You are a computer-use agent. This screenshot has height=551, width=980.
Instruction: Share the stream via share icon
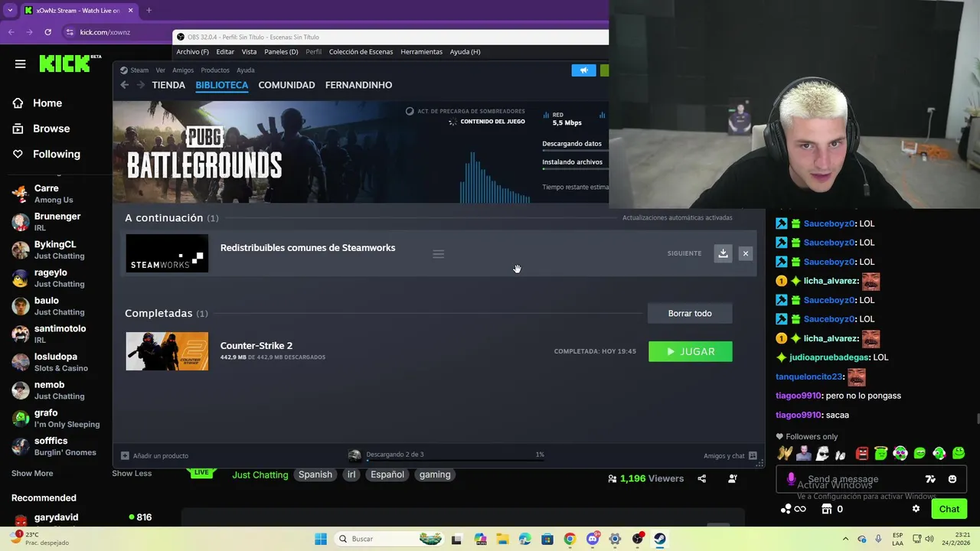(702, 479)
